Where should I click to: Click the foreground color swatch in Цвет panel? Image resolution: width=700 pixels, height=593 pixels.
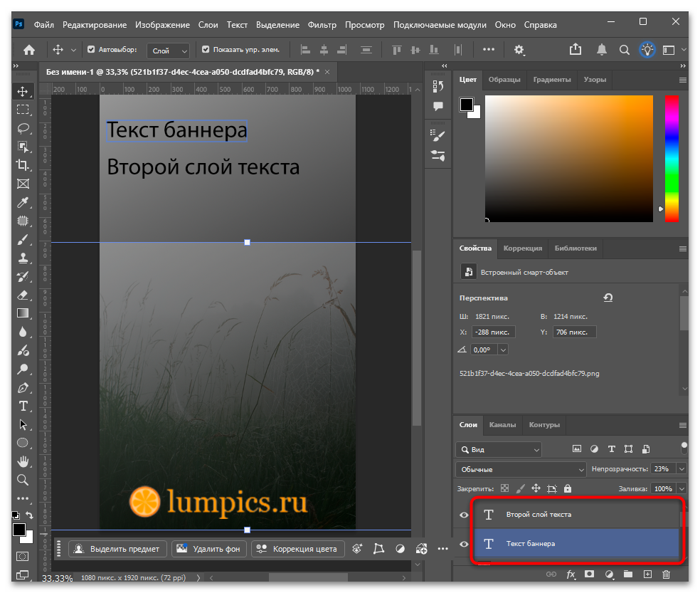coord(467,105)
